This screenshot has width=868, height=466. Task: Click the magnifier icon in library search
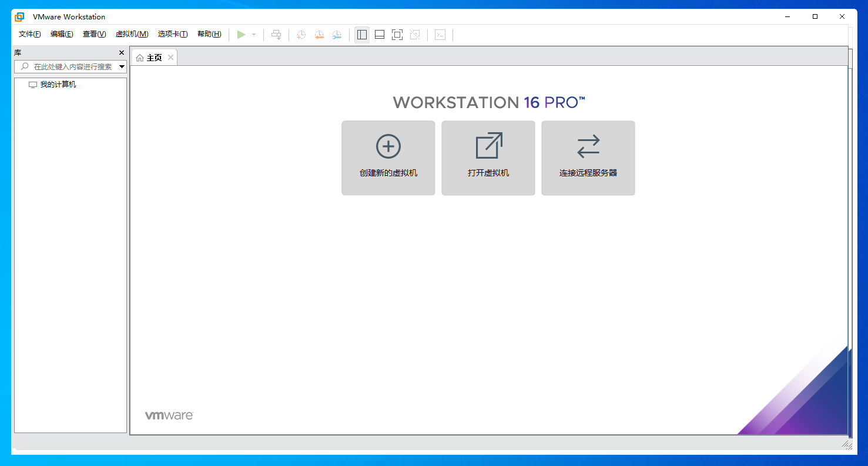[x=25, y=66]
